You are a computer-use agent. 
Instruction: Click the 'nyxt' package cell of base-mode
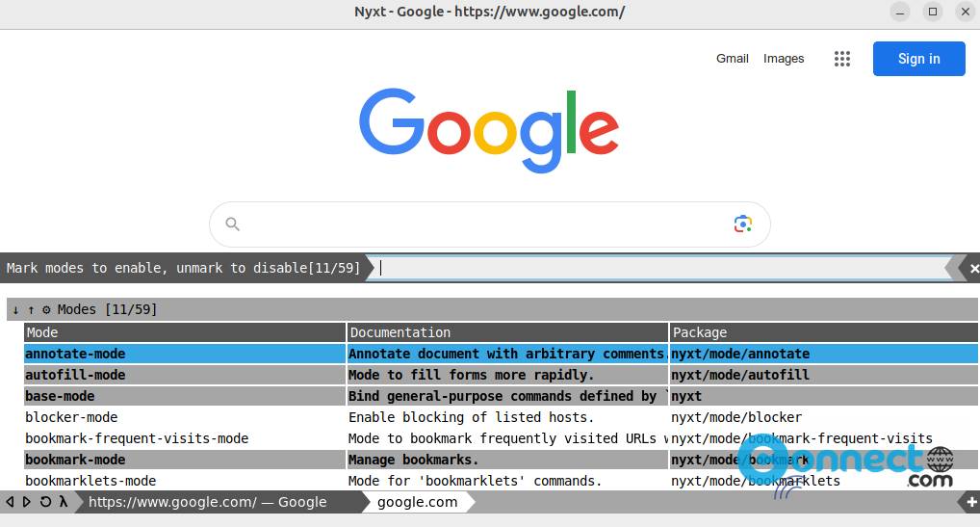coord(824,396)
